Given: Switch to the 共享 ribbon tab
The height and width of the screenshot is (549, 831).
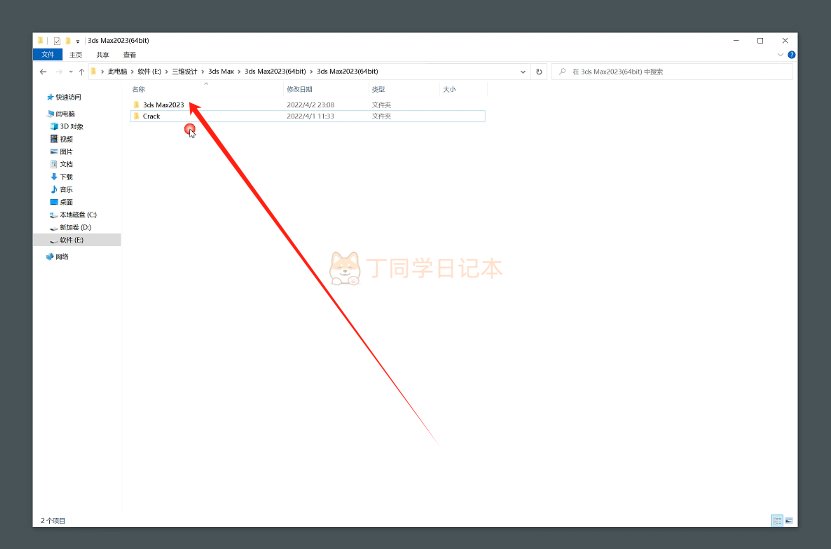Looking at the screenshot, I should point(102,55).
